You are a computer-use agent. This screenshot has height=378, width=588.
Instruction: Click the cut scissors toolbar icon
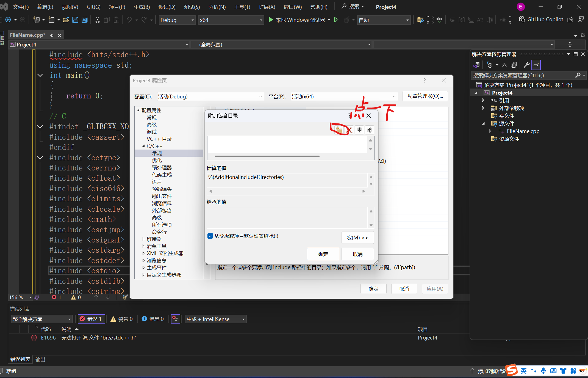(97, 20)
